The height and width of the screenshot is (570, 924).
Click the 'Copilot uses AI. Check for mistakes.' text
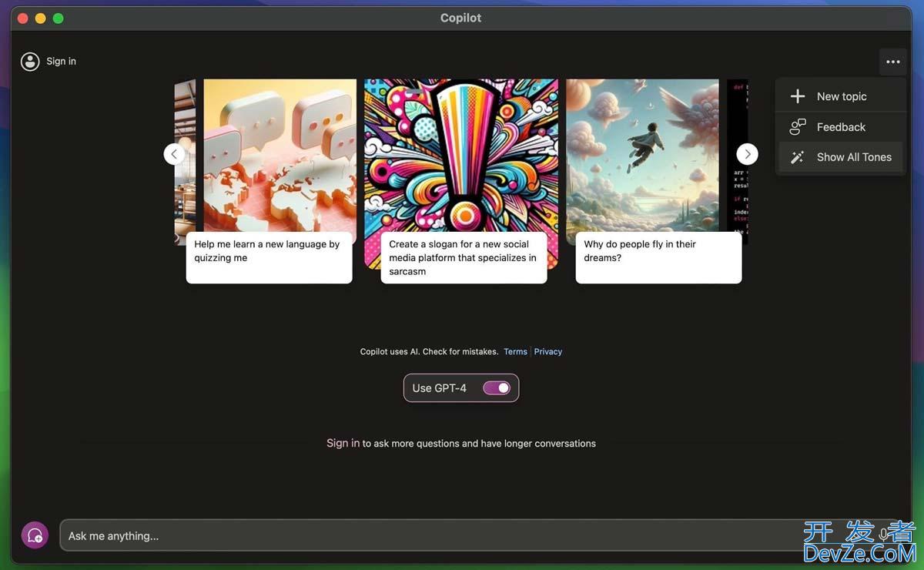point(429,352)
